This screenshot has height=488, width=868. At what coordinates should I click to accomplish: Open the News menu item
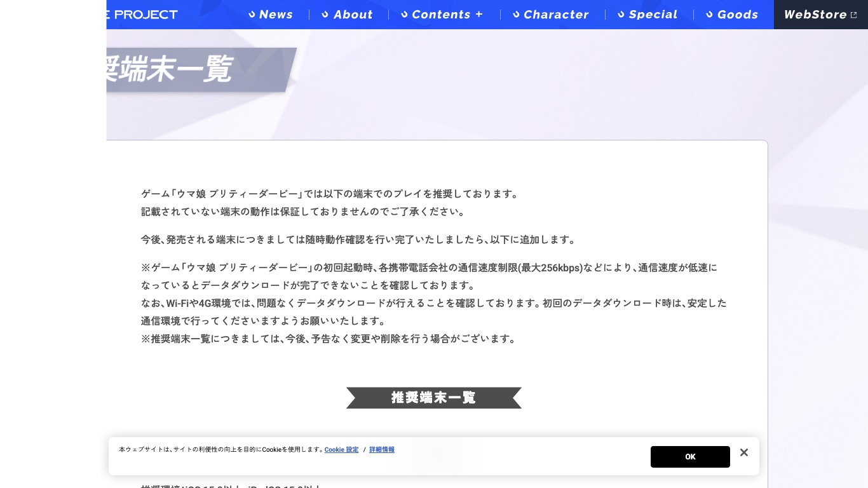point(271,15)
